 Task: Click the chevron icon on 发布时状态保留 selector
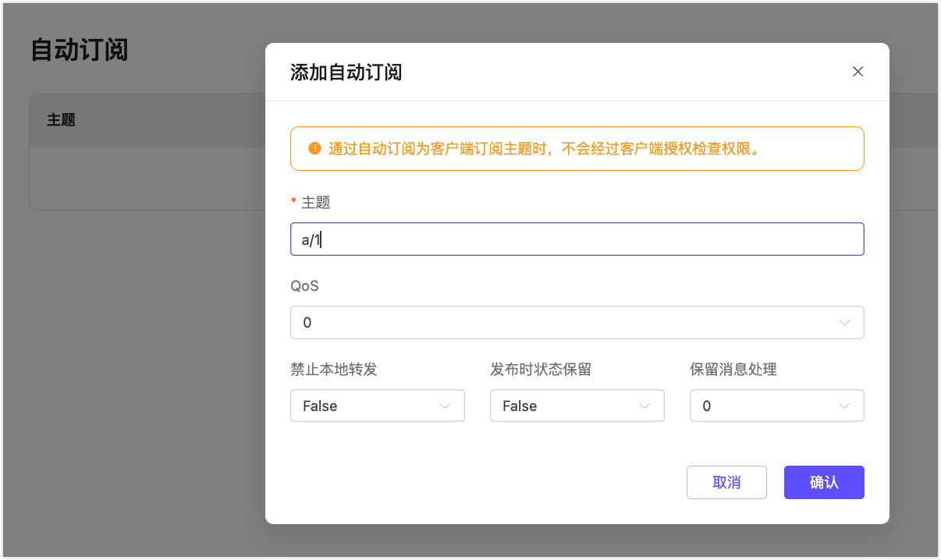[644, 406]
